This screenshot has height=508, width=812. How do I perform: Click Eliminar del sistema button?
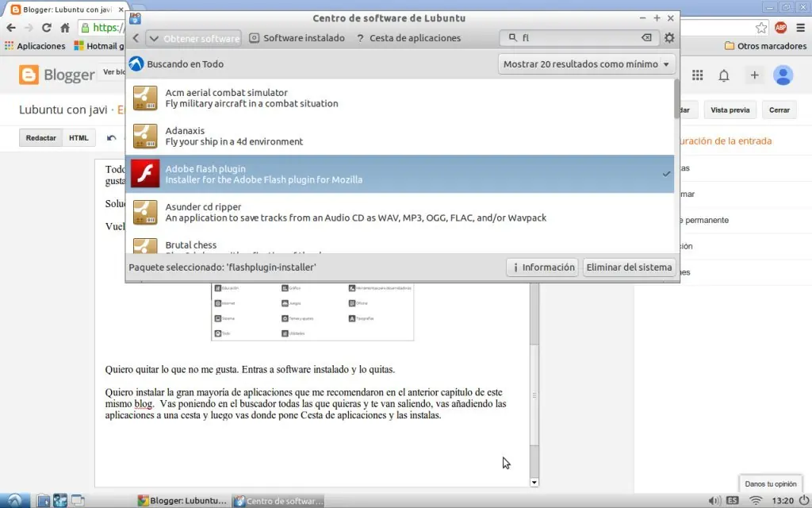(x=629, y=267)
